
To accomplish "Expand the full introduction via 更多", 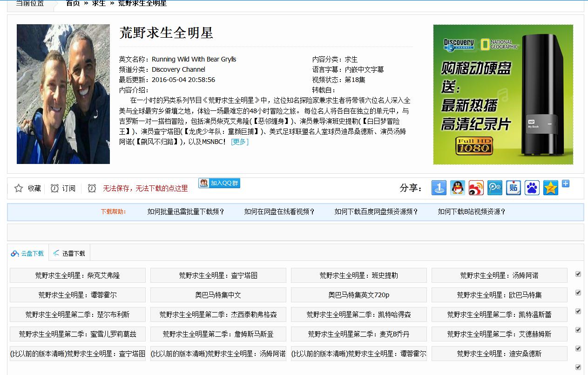I will 239,142.
